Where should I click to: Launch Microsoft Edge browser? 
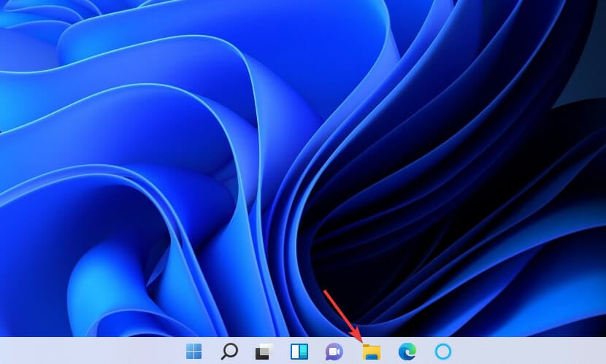tap(407, 352)
